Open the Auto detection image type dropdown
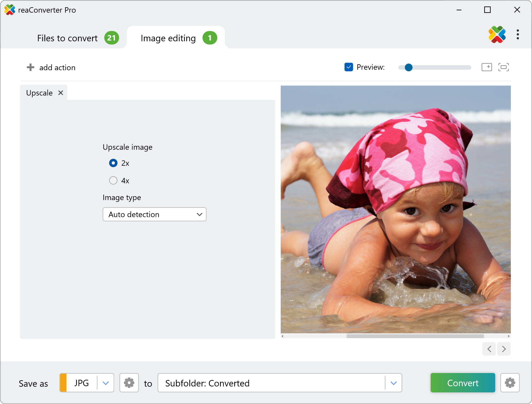532x404 pixels. (154, 214)
